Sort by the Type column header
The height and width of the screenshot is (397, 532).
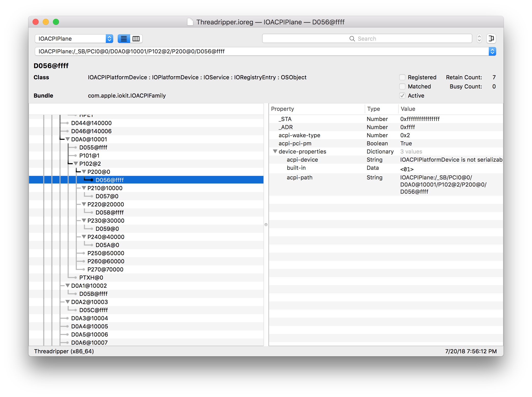click(x=381, y=109)
